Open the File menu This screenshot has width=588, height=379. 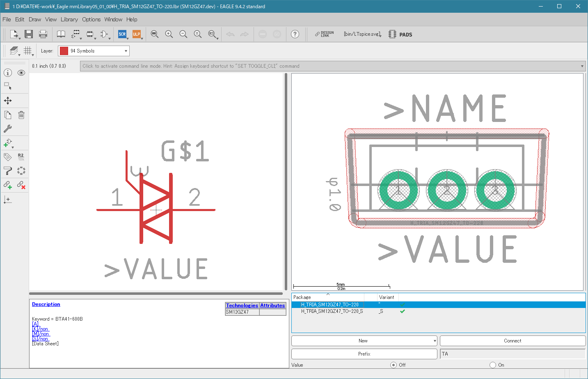[x=7, y=19]
